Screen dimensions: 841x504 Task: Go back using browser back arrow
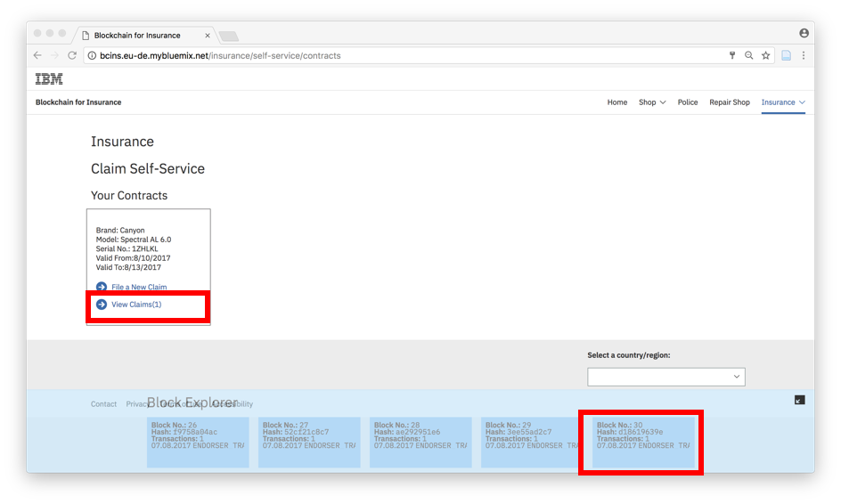(37, 55)
